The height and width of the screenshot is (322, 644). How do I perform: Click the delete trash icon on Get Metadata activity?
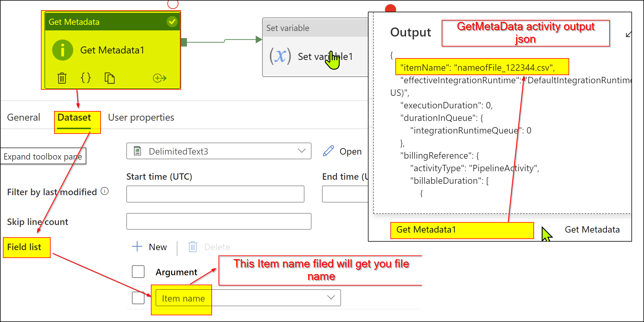(x=62, y=78)
